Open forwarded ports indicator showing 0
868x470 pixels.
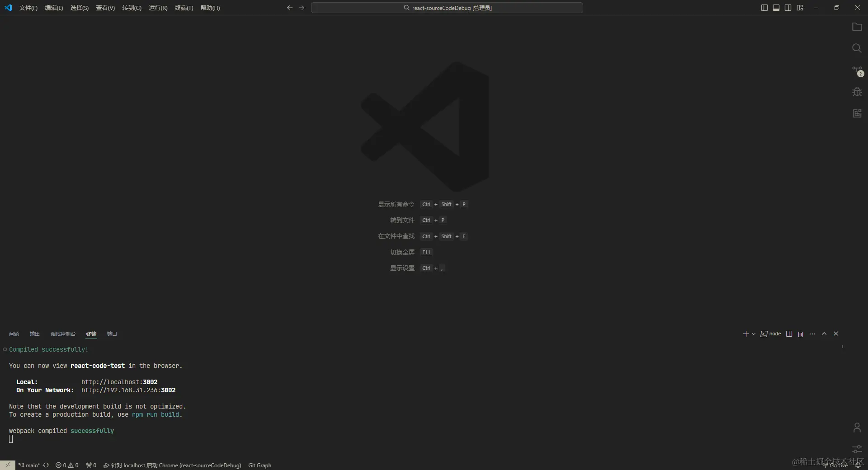coord(91,465)
